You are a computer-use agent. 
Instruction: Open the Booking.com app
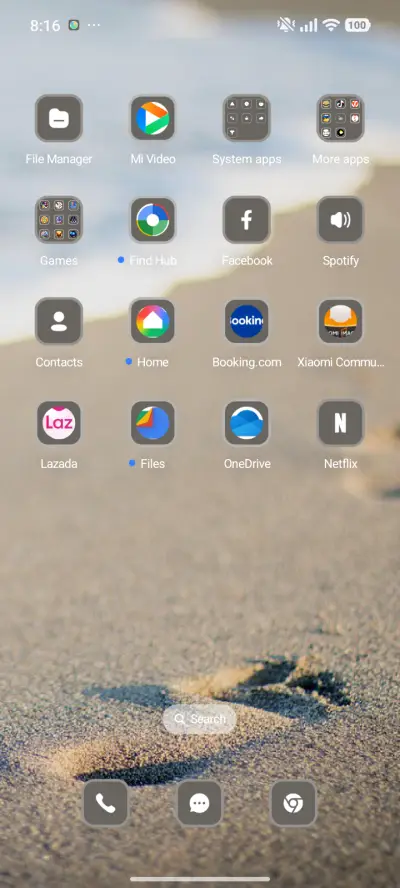click(x=246, y=321)
